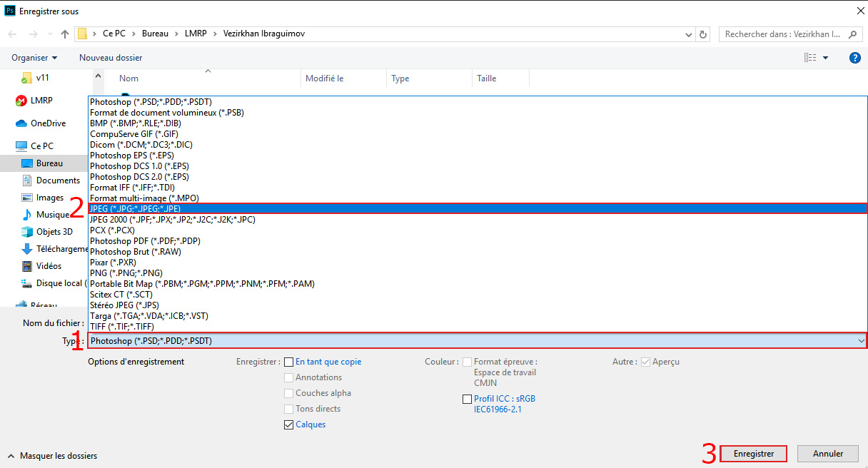Open Musique in the sidebar
Viewport: 868px width, 468px height.
[x=53, y=215]
